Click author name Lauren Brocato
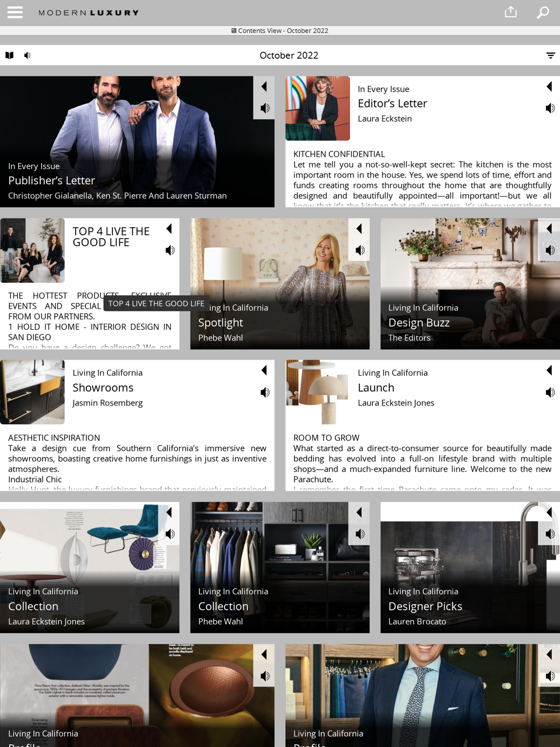The image size is (560, 747). [x=417, y=622]
